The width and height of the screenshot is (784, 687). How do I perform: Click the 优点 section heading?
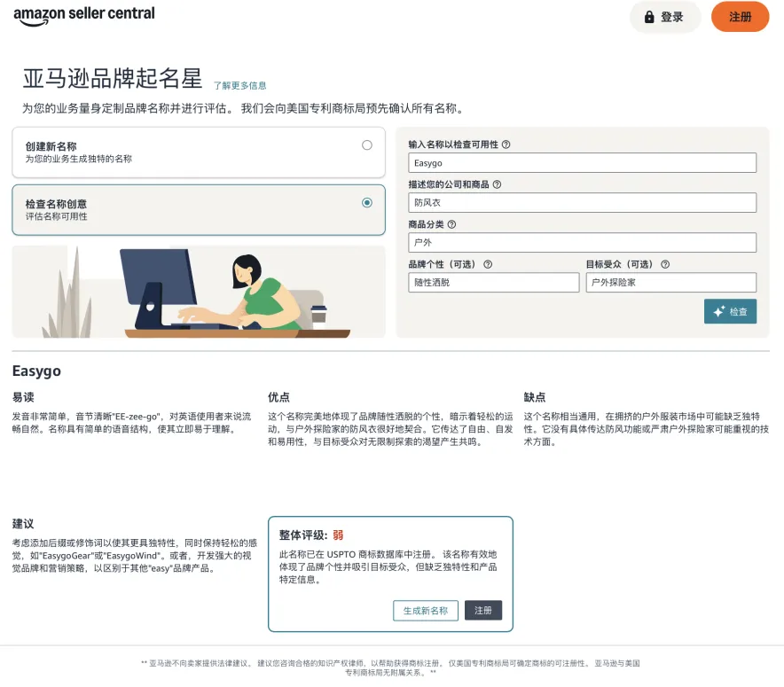click(278, 397)
